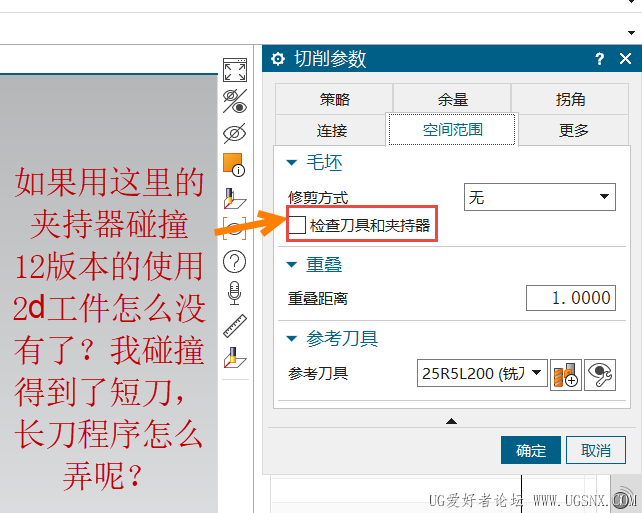Open dialog help question mark in title bar
Screen dimensions: 642x513
pos(599,59)
